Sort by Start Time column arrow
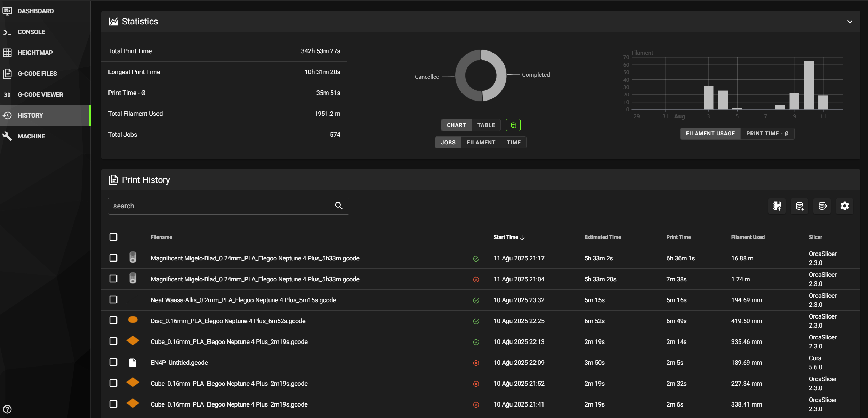Image resolution: width=868 pixels, height=418 pixels. click(x=522, y=237)
